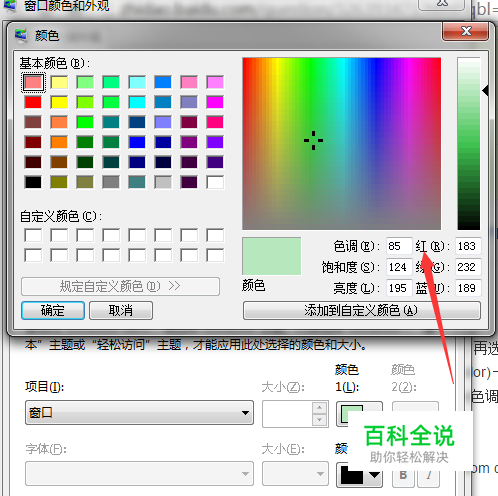Choose the pure yellow basic color swatch
This screenshot has width=498, height=496.
(x=59, y=102)
